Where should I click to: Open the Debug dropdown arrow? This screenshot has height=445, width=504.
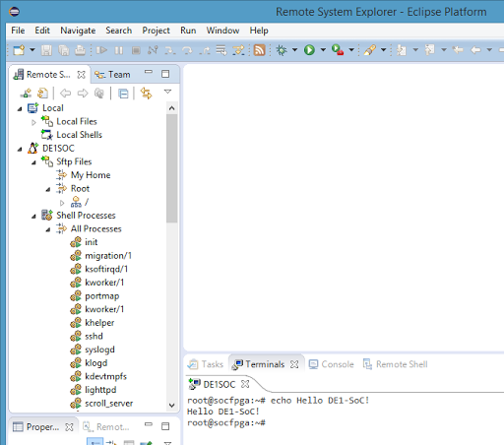(294, 50)
